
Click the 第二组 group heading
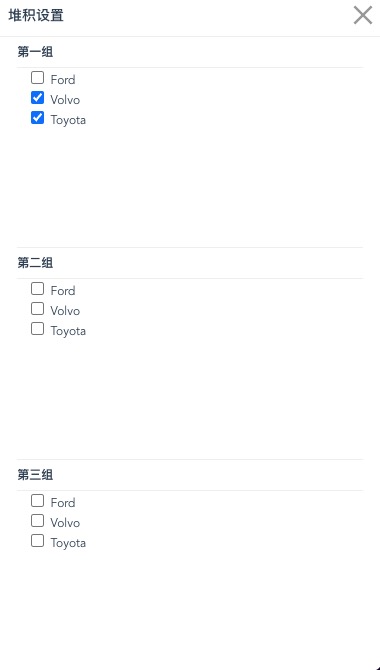tap(35, 263)
